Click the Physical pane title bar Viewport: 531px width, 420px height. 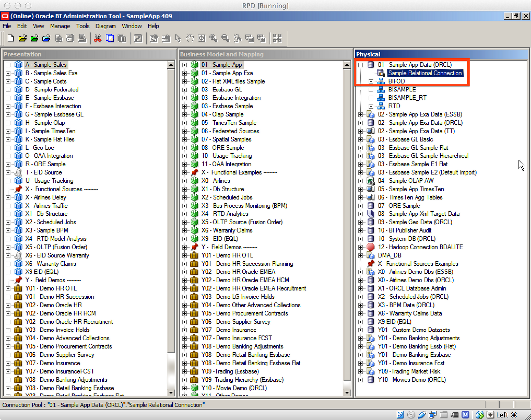442,54
